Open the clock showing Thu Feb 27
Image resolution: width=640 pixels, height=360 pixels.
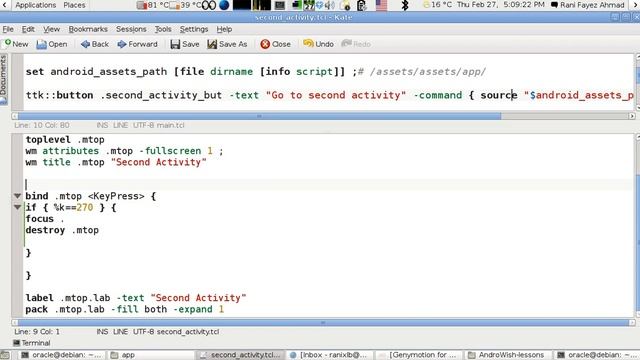click(501, 5)
